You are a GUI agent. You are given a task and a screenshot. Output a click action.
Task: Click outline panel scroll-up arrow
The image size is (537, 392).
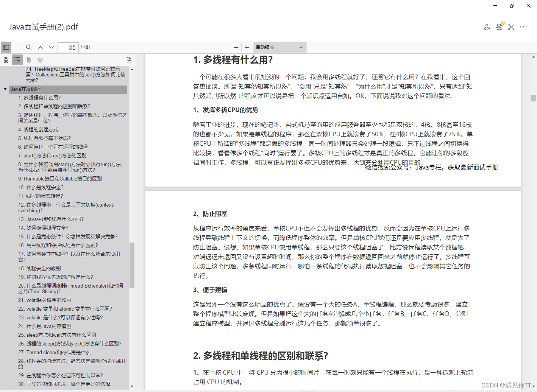tap(132, 69)
